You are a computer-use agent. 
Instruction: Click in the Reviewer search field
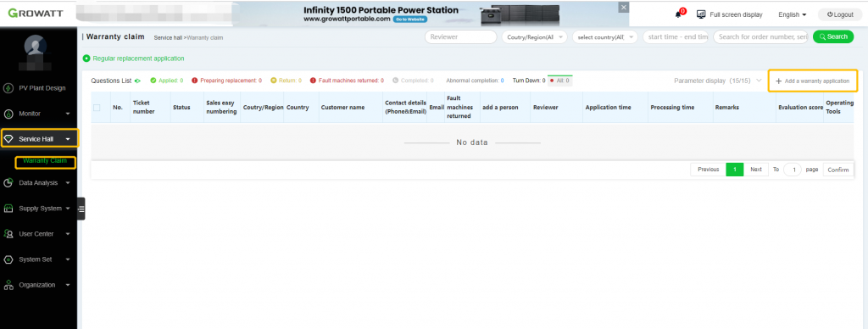pos(460,36)
